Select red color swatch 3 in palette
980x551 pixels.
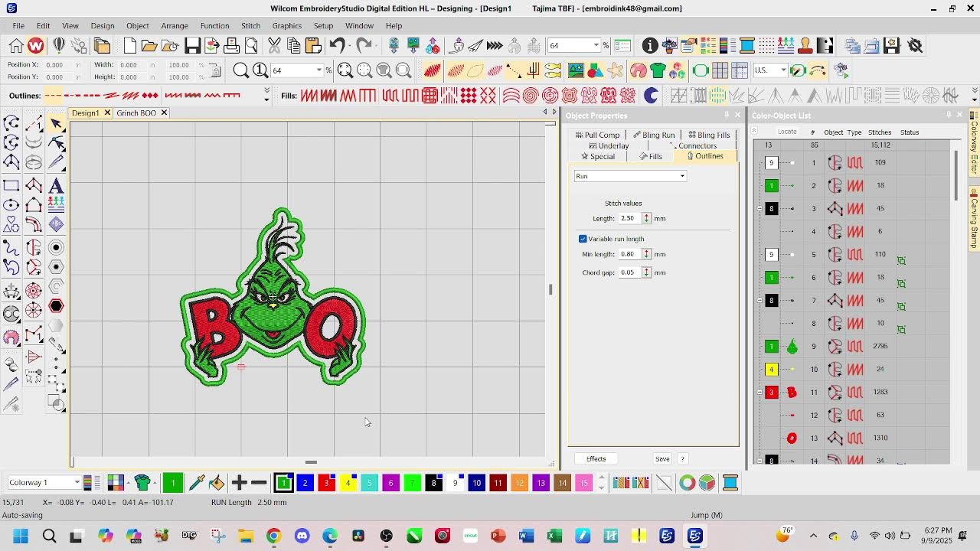point(326,483)
